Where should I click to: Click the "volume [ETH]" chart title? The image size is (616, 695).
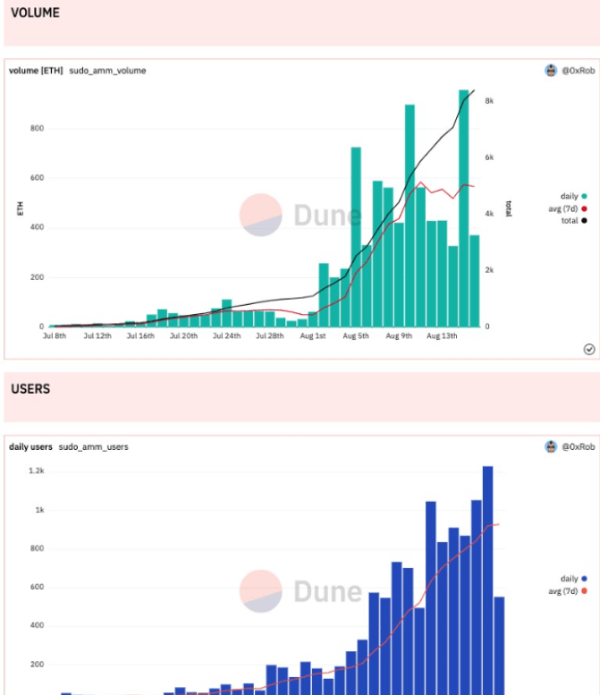[x=36, y=71]
